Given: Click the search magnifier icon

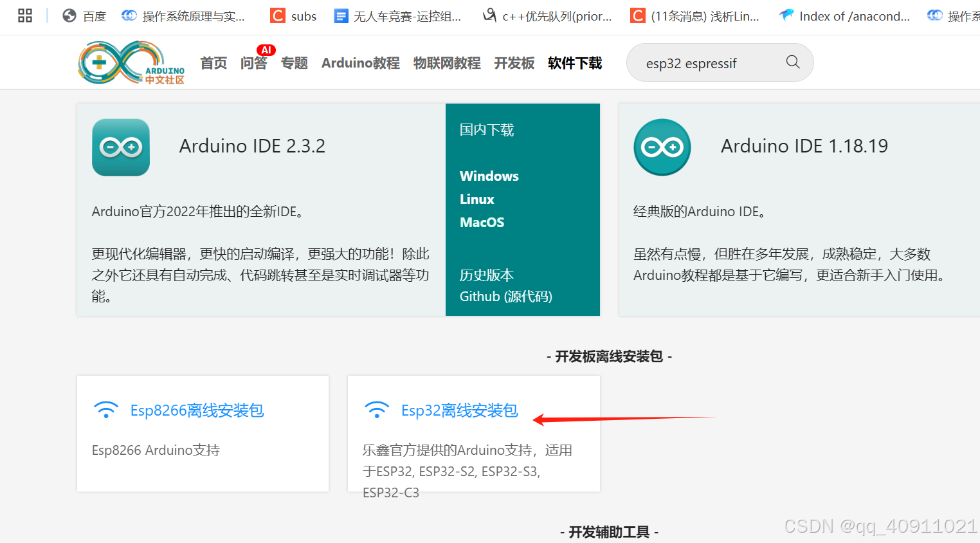Looking at the screenshot, I should tap(792, 62).
